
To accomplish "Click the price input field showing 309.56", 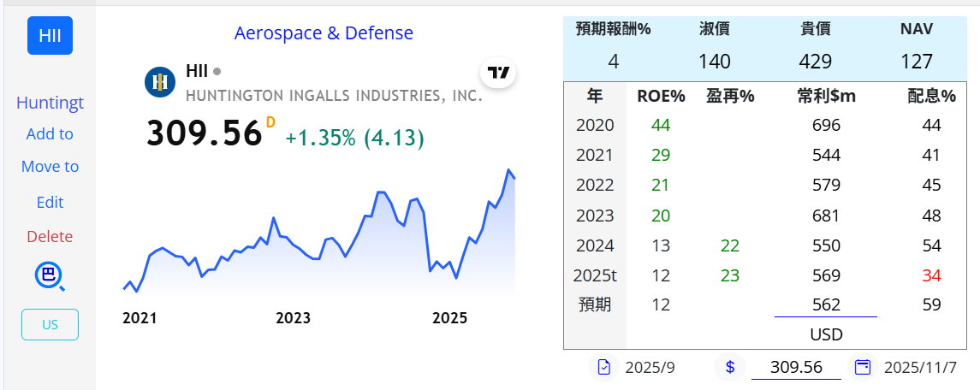I will click(x=796, y=367).
